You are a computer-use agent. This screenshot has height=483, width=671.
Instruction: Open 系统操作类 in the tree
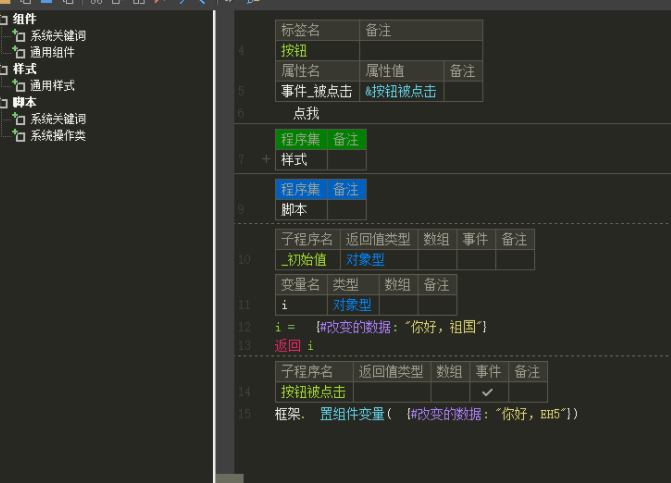click(58, 136)
